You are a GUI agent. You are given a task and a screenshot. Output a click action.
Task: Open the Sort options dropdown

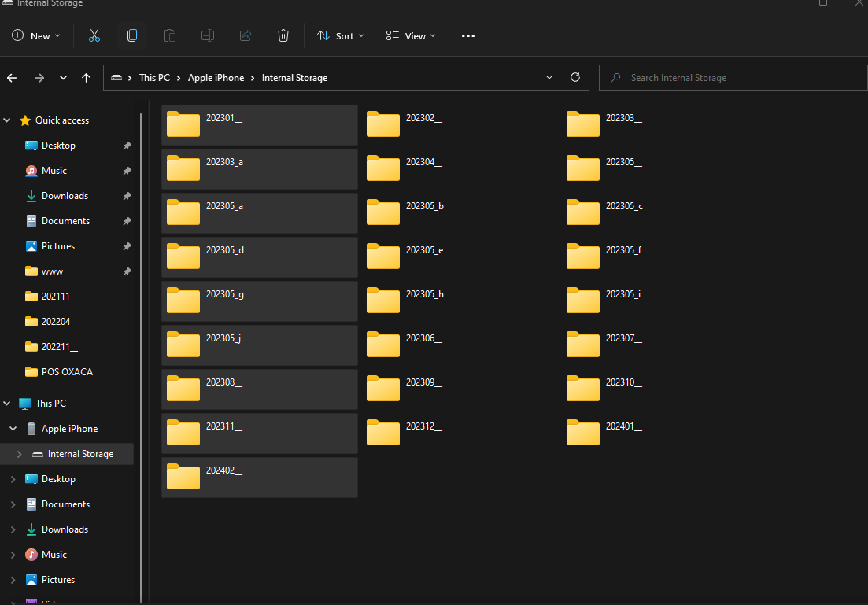tap(340, 35)
